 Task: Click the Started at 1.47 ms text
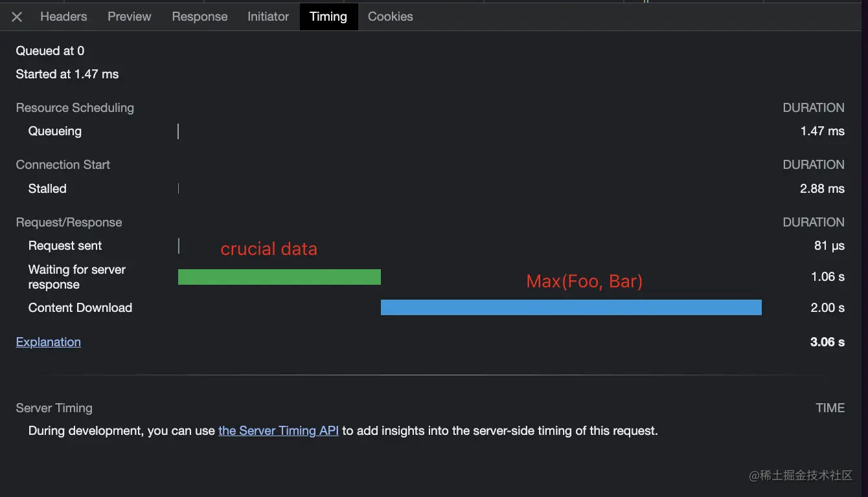pos(67,74)
